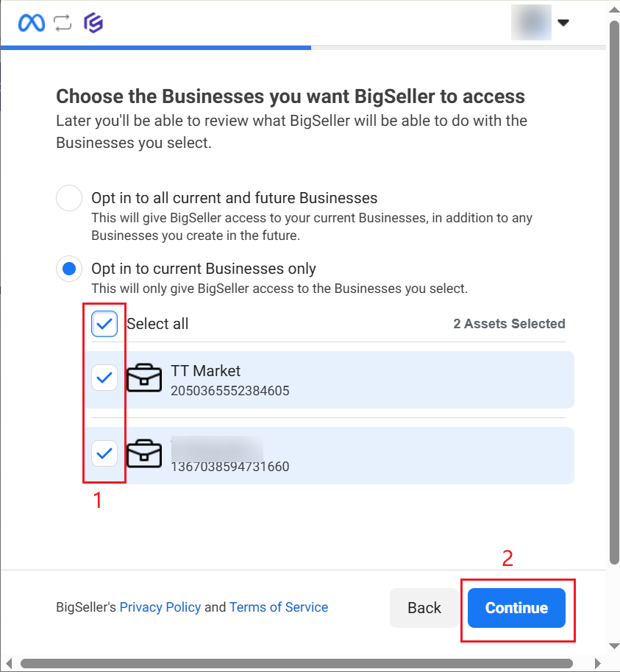Open the account dropdown arrow
This screenshot has height=672, width=620.
point(563,23)
